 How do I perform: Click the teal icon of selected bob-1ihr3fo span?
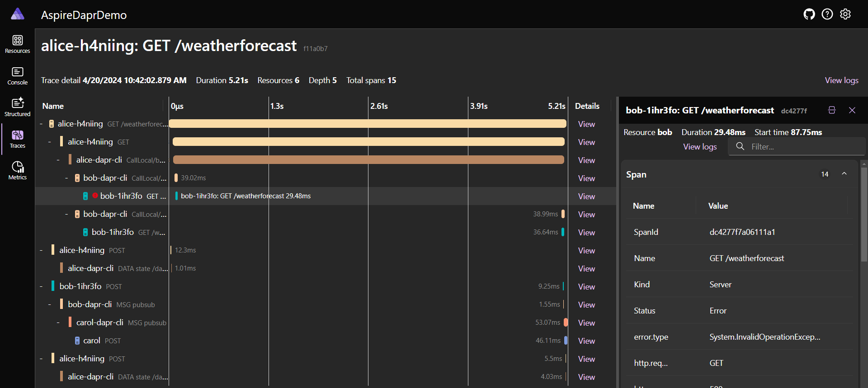[85, 196]
